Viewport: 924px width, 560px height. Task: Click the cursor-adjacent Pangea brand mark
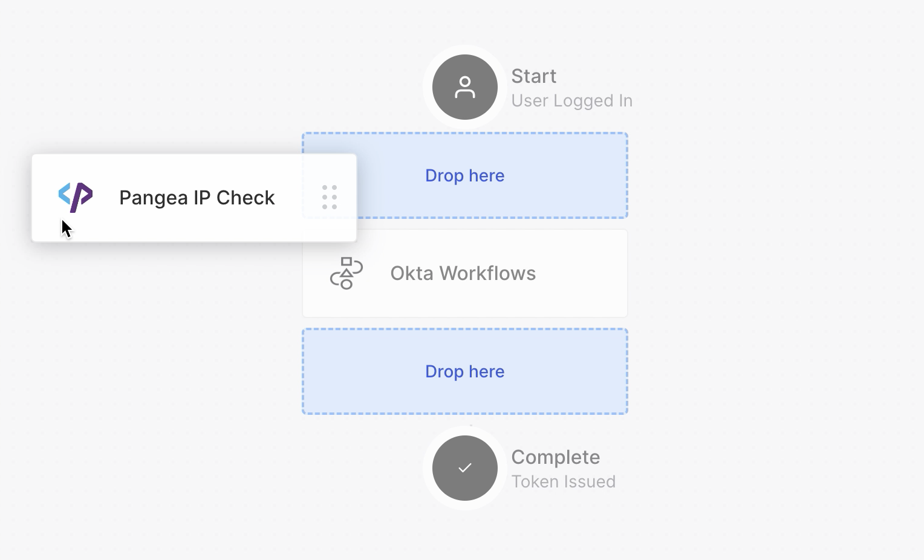coord(75,196)
